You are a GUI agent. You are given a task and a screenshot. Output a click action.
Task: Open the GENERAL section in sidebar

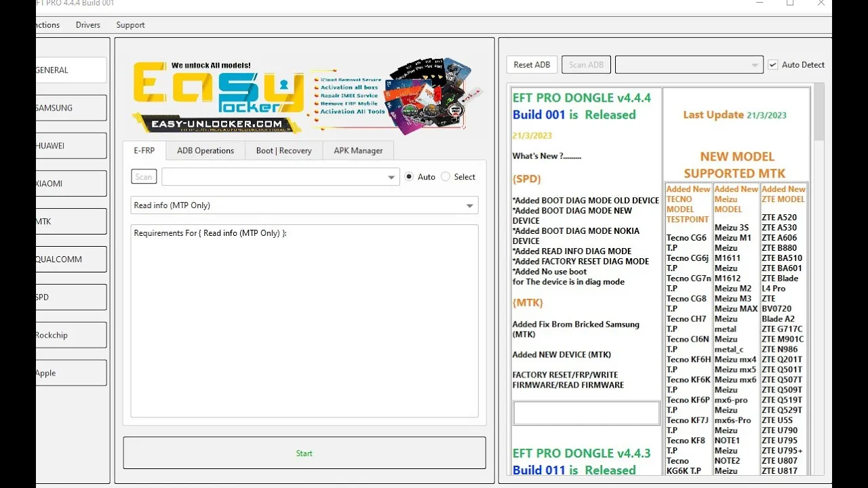[71, 70]
